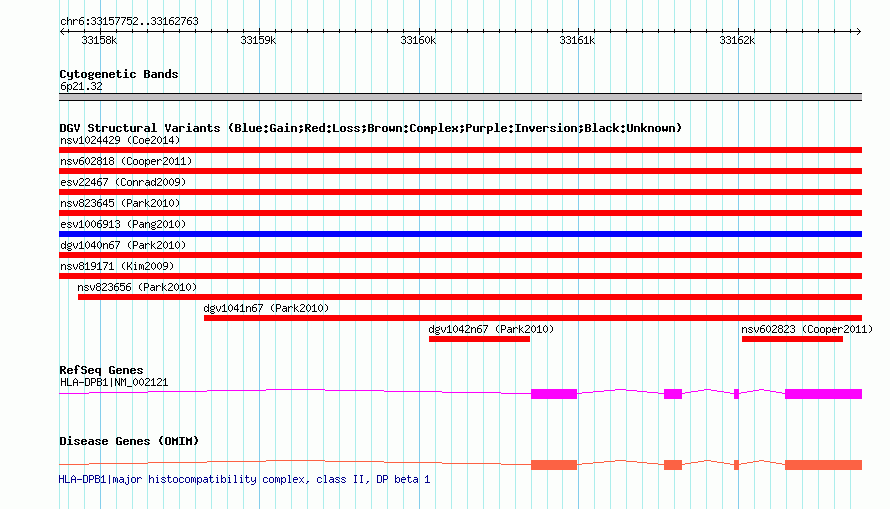Screen dimensions: 890x509
Task: Click the short nsv602823 (Cooper2011) bar
Action: pyautogui.click(x=792, y=339)
